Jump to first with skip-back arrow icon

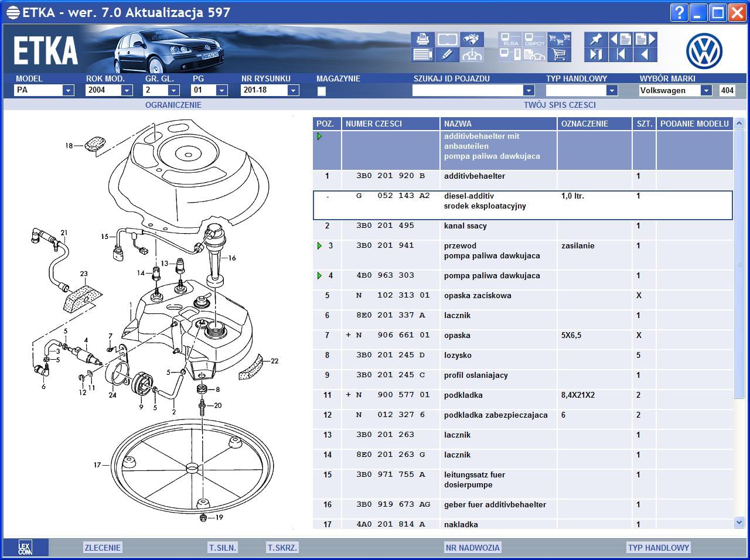point(621,55)
